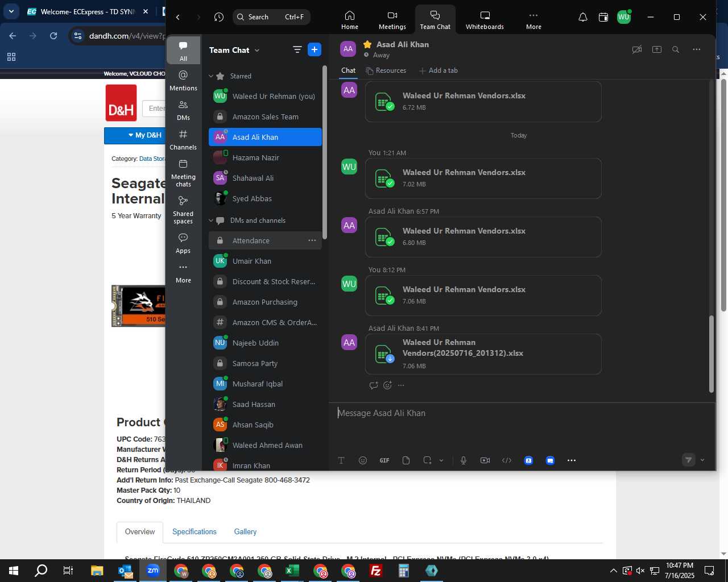
Task: Reply to the last message in thread
Action: click(374, 385)
